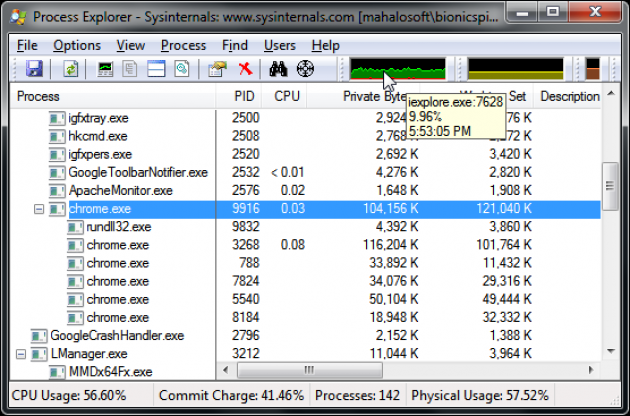The image size is (630, 416).
Task: Sort by the CPU column header
Action: [284, 96]
